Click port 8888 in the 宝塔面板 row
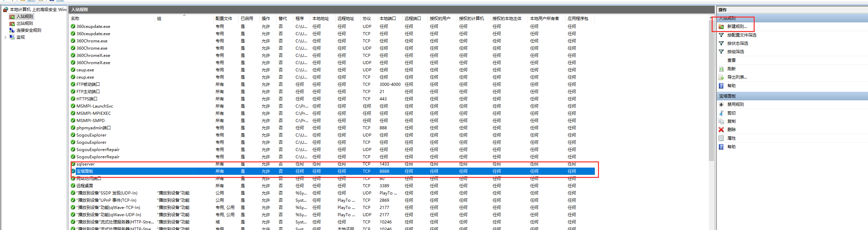 click(384, 171)
